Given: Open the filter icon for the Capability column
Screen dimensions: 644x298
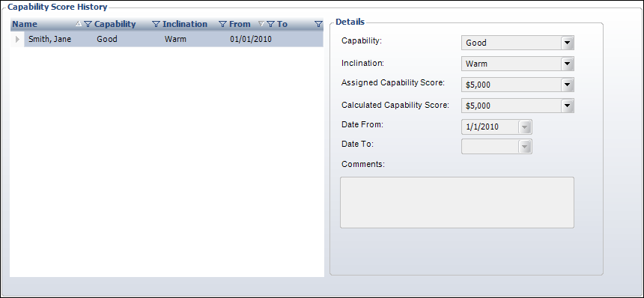Looking at the screenshot, I should [156, 24].
